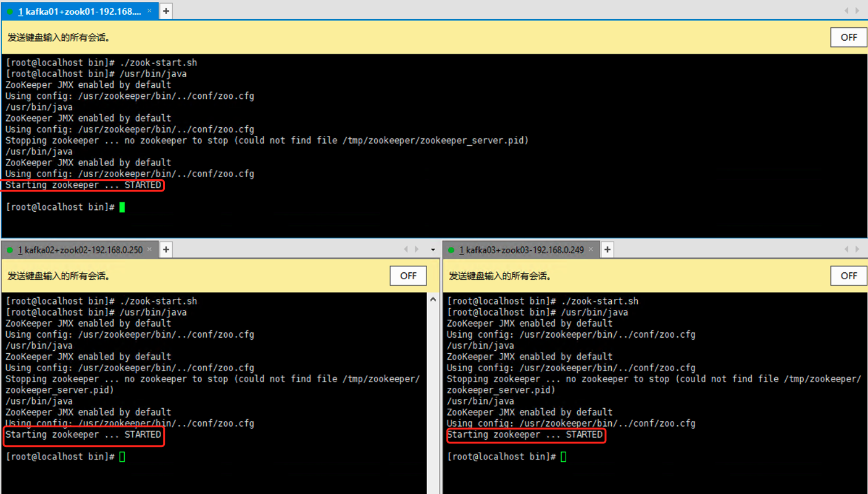This screenshot has width=868, height=494.
Task: Click './zook-start.sh' command line in kafka01 terminal
Action: click(101, 63)
